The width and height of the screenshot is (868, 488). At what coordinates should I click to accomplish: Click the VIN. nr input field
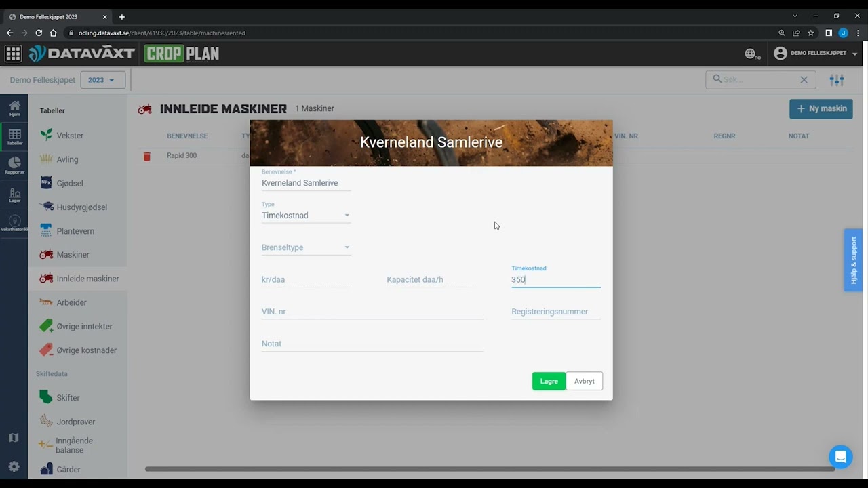click(x=372, y=312)
